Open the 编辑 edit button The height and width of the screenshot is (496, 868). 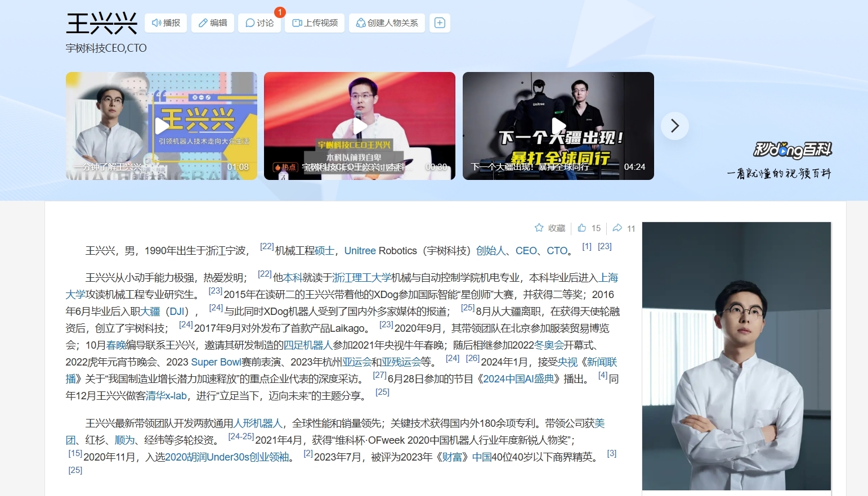(x=213, y=23)
